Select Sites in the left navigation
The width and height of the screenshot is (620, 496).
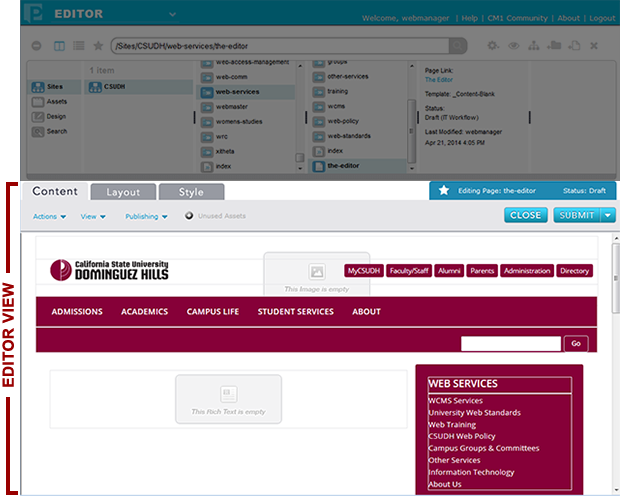click(55, 87)
